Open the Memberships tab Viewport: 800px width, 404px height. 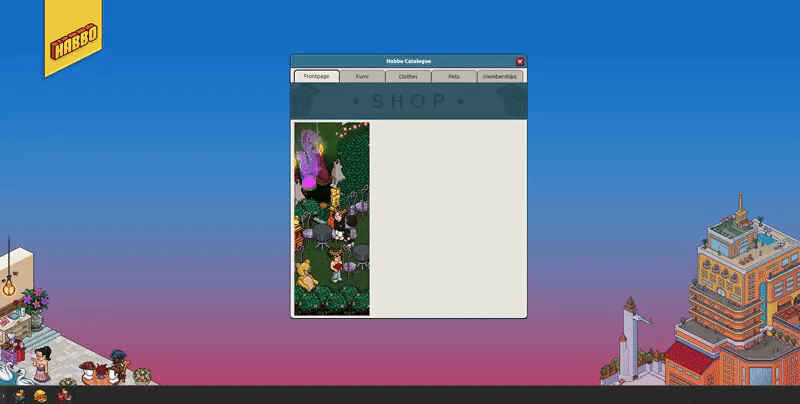500,77
